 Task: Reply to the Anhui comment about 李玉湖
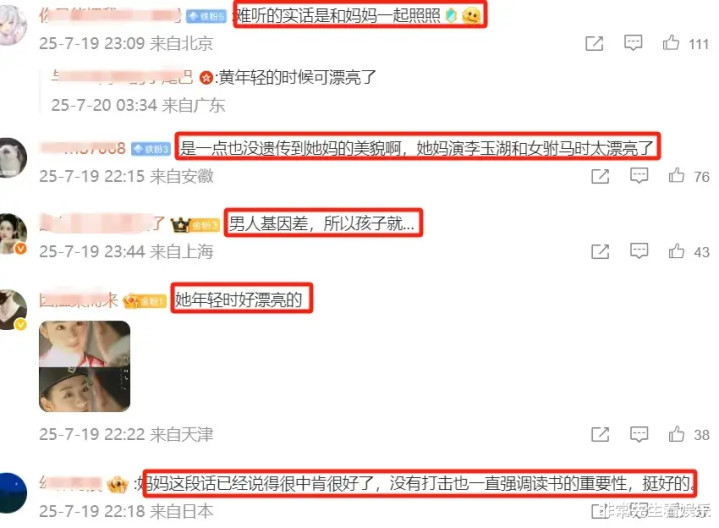coord(639,176)
